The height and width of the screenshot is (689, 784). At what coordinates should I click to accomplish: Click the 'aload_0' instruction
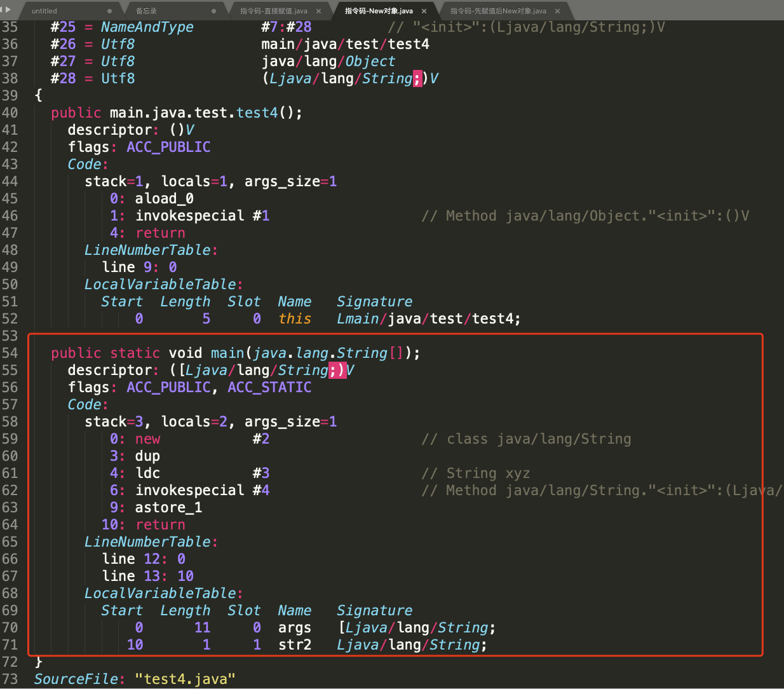pyautogui.click(x=164, y=198)
